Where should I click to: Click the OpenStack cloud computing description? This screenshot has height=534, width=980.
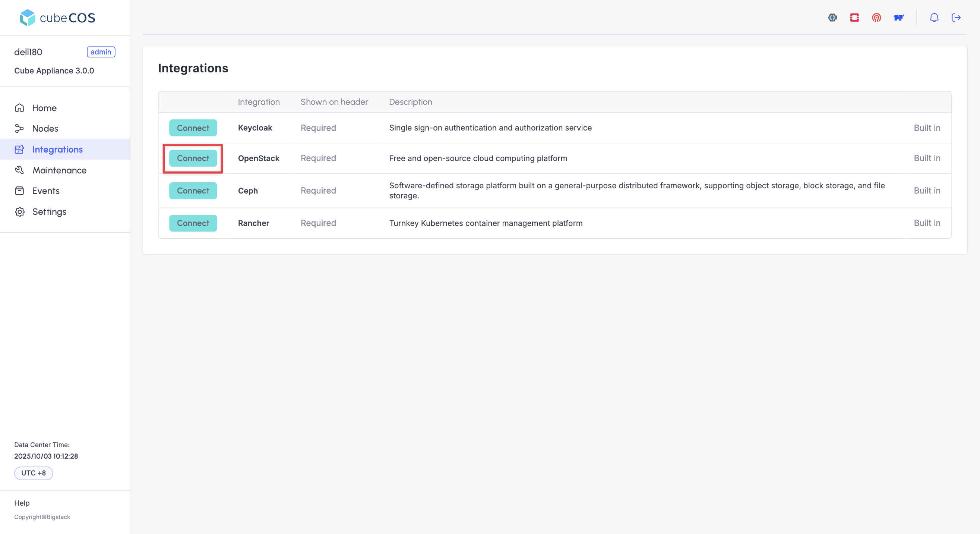click(x=478, y=158)
